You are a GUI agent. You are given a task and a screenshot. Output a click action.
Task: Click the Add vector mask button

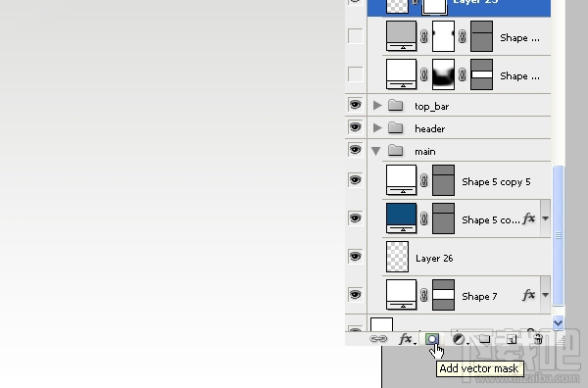pos(432,339)
